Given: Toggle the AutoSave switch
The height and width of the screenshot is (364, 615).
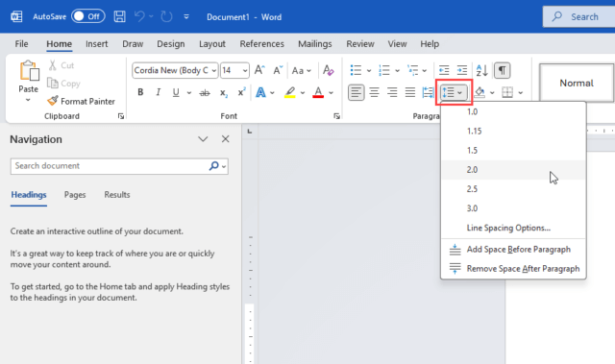Looking at the screenshot, I should pos(87,16).
